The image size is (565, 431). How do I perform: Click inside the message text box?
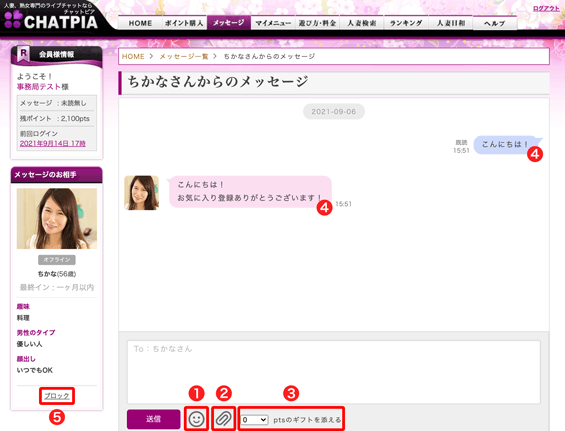coord(334,372)
